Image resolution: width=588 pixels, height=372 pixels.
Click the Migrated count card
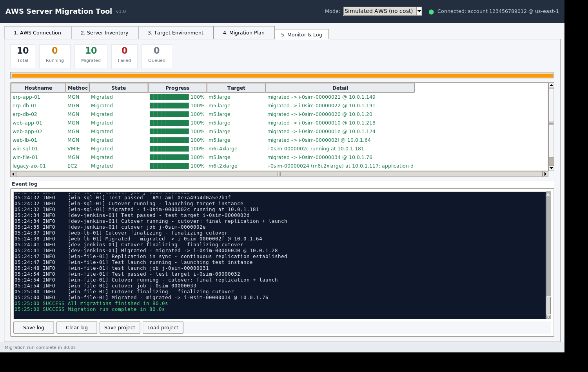(x=91, y=56)
